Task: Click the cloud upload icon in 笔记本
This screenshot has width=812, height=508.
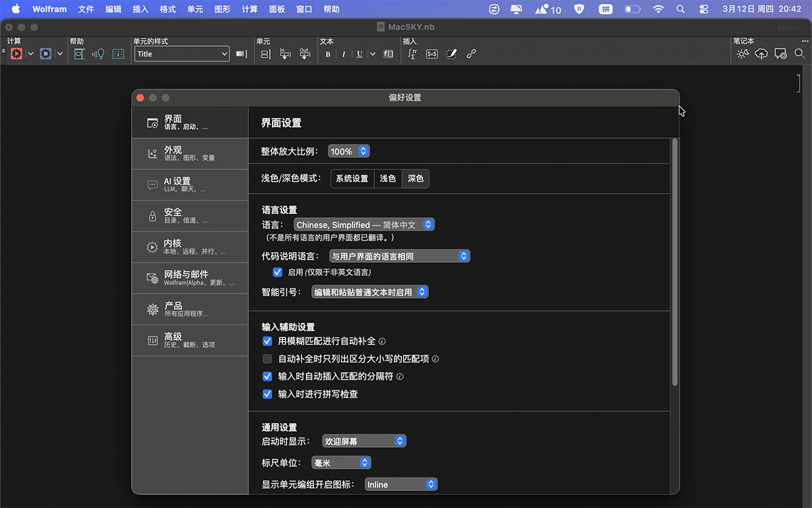Action: [761, 54]
